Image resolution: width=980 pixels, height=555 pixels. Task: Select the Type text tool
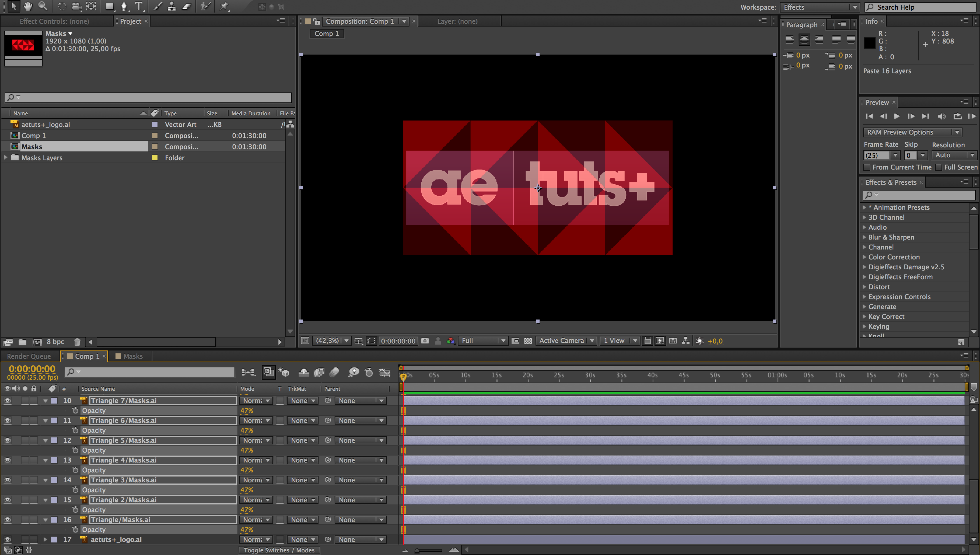139,6
